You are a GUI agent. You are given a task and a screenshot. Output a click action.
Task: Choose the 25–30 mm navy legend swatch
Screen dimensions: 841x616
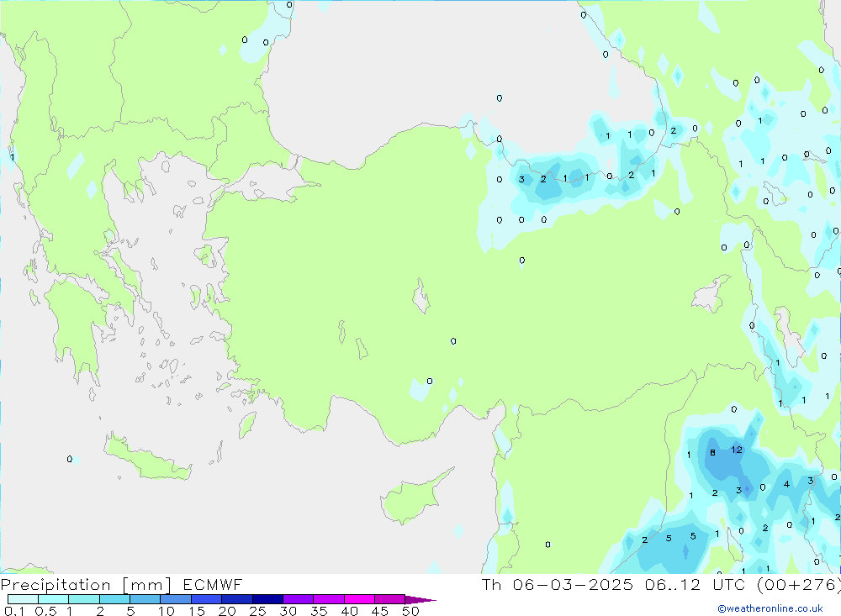267,599
